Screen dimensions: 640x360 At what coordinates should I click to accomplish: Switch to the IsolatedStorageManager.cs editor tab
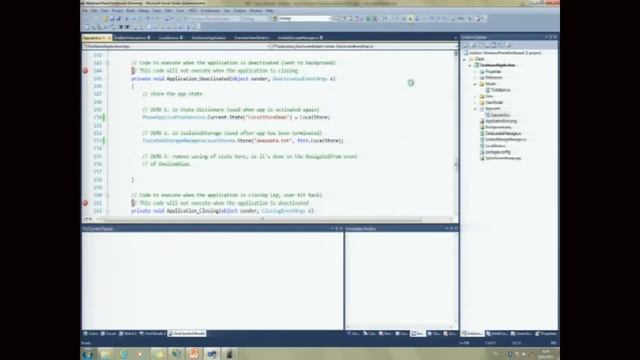pyautogui.click(x=300, y=38)
